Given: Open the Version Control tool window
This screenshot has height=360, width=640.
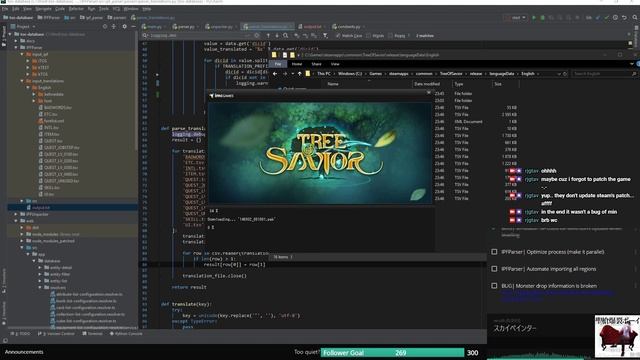Looking at the screenshot, I should [x=57, y=334].
